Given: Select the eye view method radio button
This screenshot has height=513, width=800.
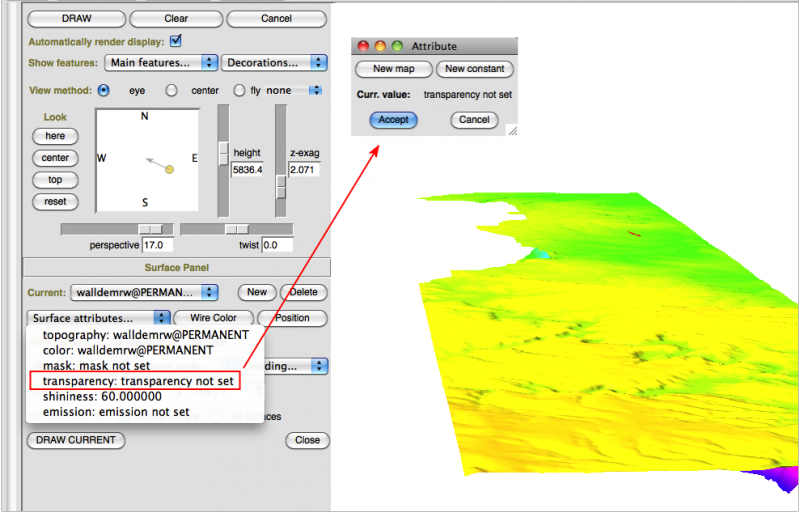Looking at the screenshot, I should 103,90.
